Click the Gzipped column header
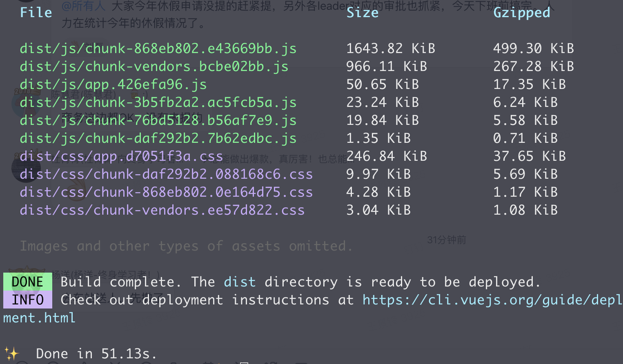The height and width of the screenshot is (364, 623). click(521, 13)
